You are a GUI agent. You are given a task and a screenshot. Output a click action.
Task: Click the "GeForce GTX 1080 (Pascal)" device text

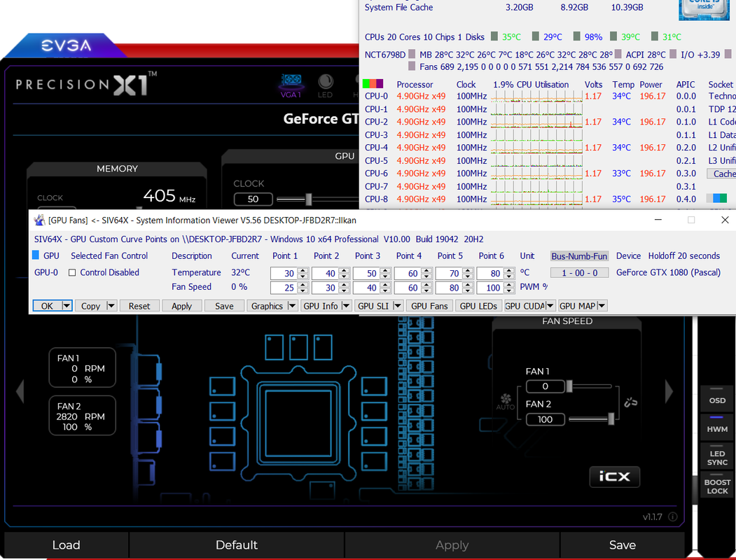[x=668, y=272]
